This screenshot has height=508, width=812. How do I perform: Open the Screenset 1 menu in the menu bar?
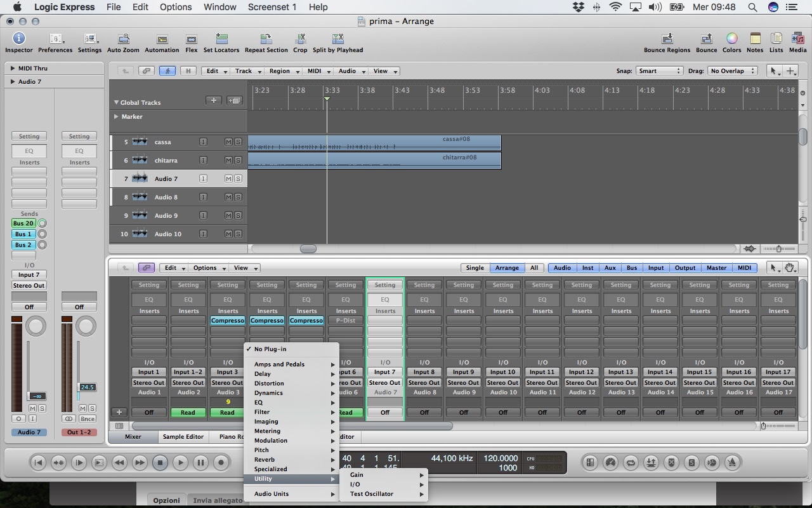tap(272, 7)
